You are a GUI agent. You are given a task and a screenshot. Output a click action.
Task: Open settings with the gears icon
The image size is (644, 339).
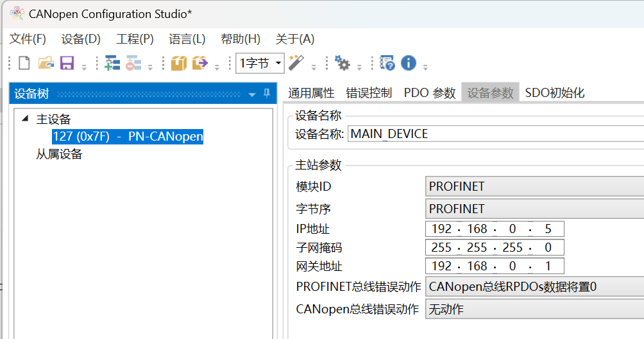point(342,64)
